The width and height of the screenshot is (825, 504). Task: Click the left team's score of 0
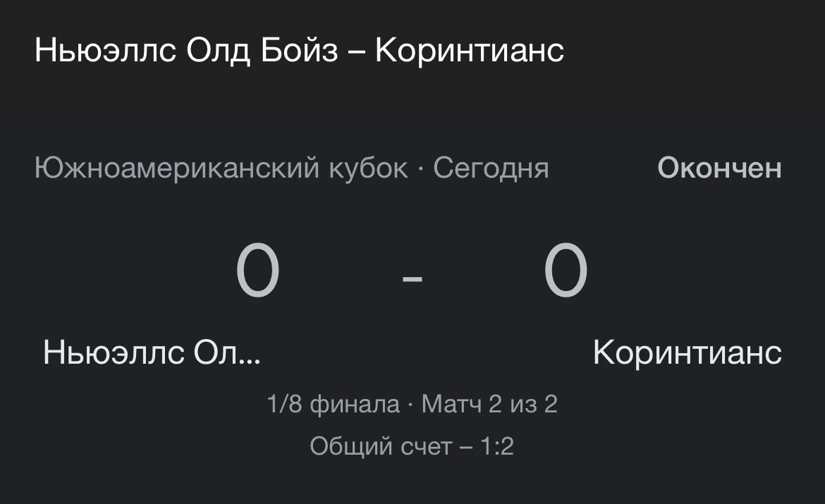click(258, 270)
